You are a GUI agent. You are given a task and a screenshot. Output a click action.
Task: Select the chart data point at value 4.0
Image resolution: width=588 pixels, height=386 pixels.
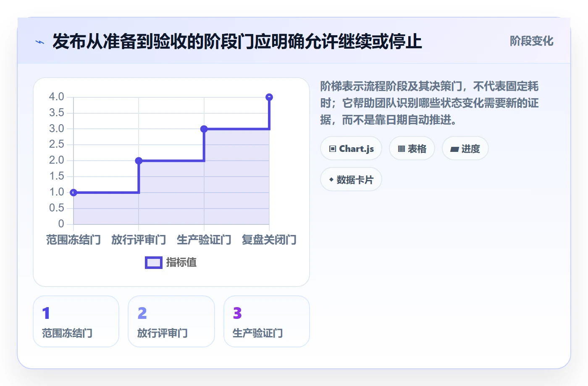[269, 97]
